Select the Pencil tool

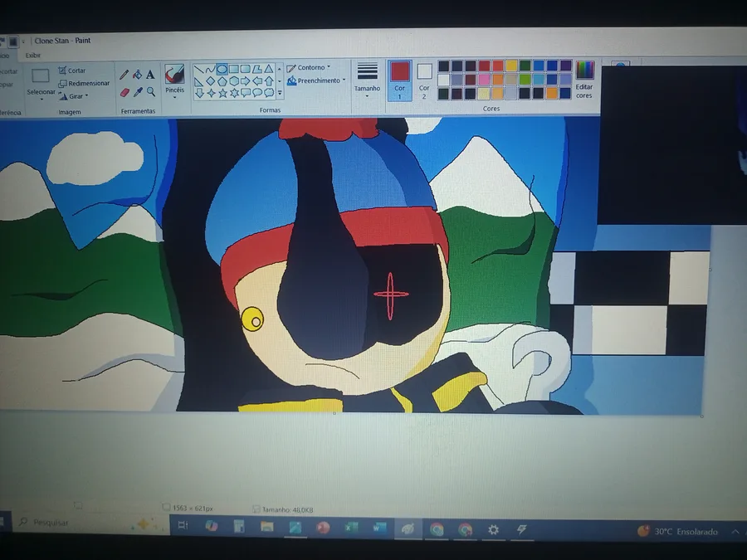point(124,75)
